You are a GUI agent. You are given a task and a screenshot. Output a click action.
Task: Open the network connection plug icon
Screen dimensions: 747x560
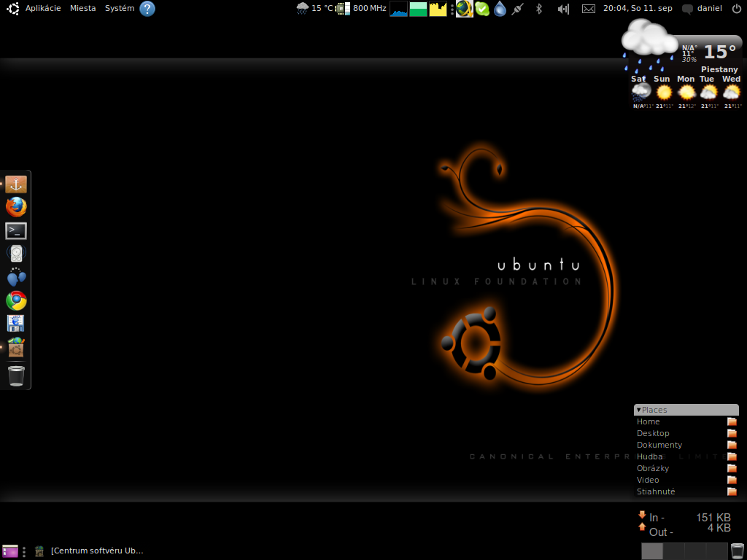tap(518, 9)
